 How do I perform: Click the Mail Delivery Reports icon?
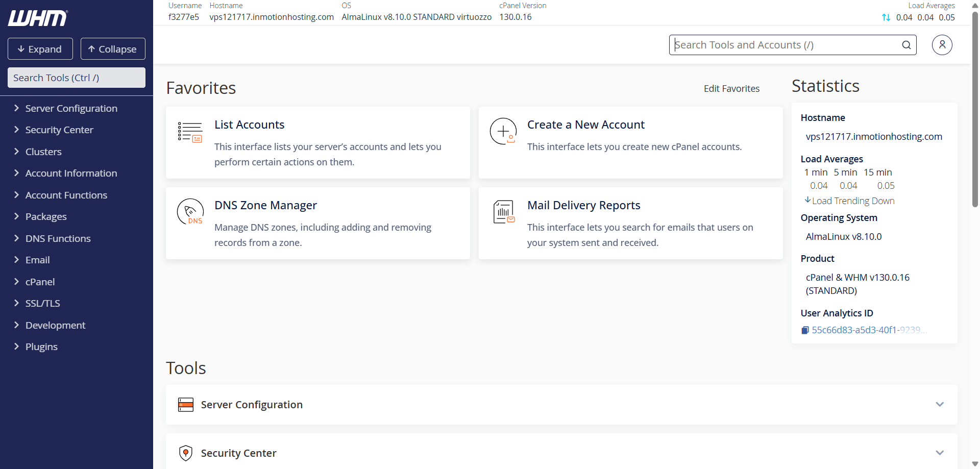click(503, 212)
